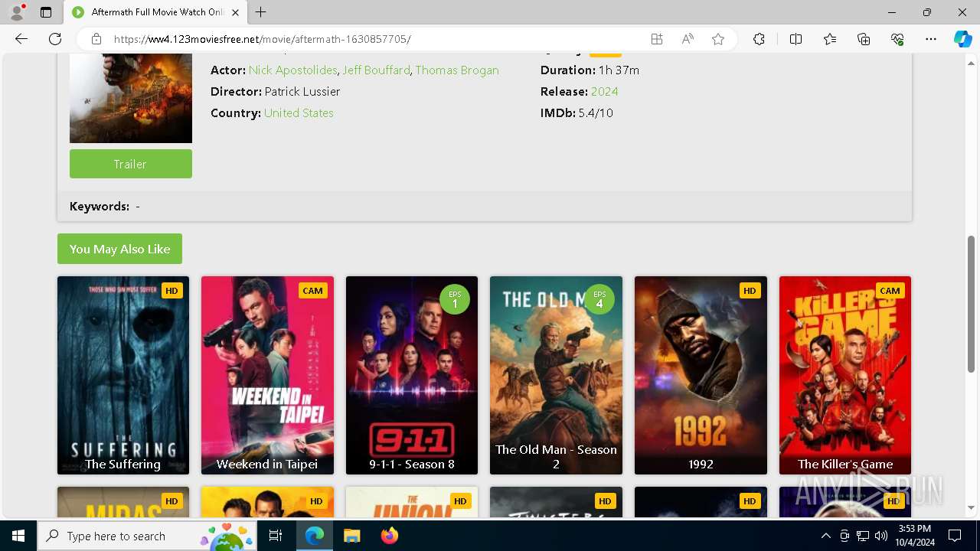The image size is (980, 551).
Task: Open Collections icon
Action: pos(864,39)
